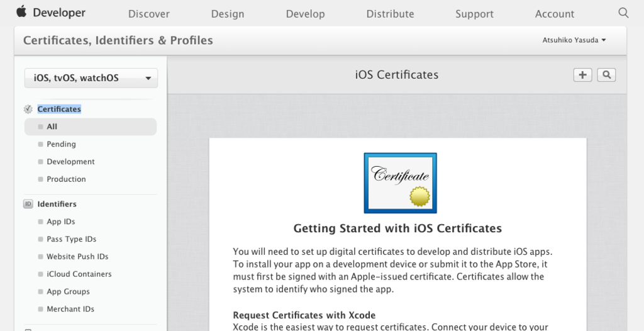This screenshot has height=331, width=644.
Task: Open the Distribute navigation item
Action: tap(390, 14)
